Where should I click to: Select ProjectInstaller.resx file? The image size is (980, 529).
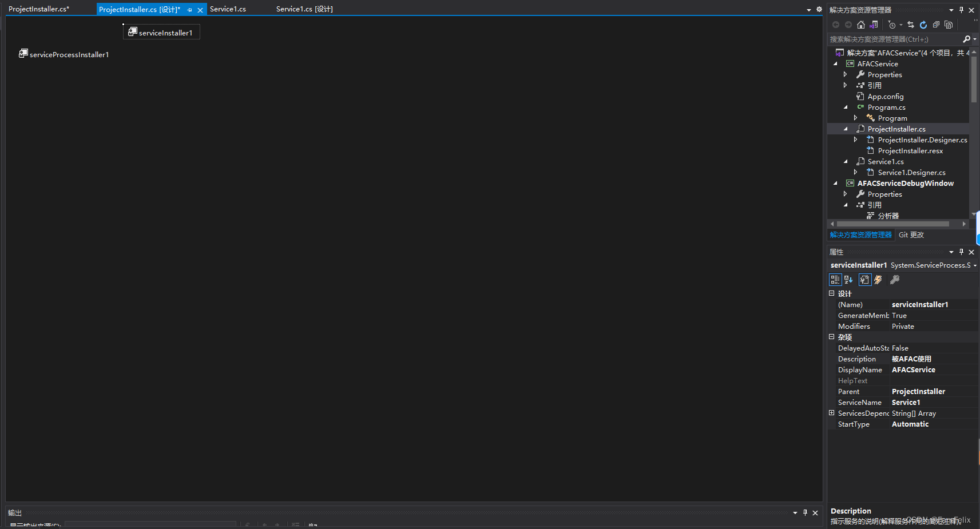click(x=910, y=151)
